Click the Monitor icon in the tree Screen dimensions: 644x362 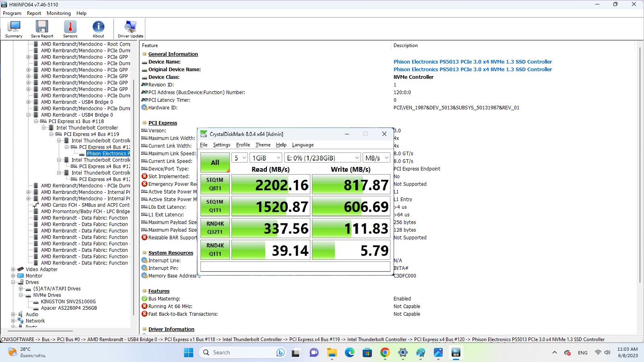pyautogui.click(x=21, y=276)
